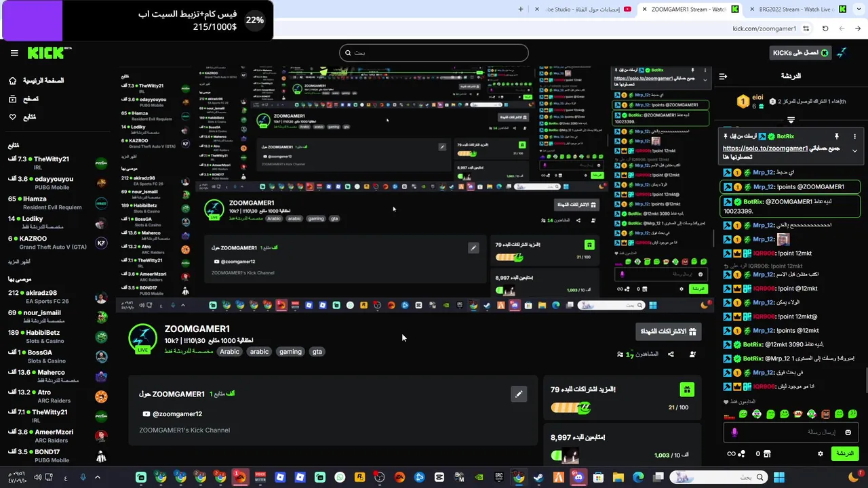Open تصفح browse in sidebar
868x488 pixels.
(23, 99)
